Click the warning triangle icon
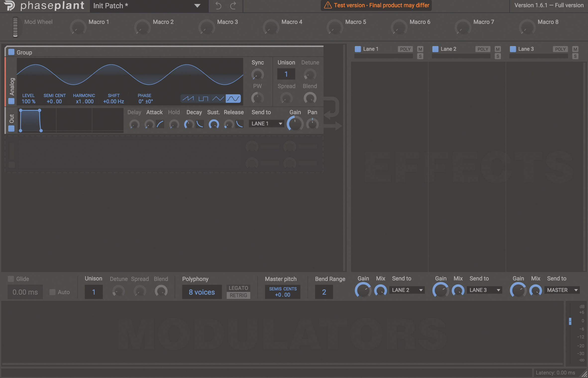The image size is (588, 378). [328, 5]
